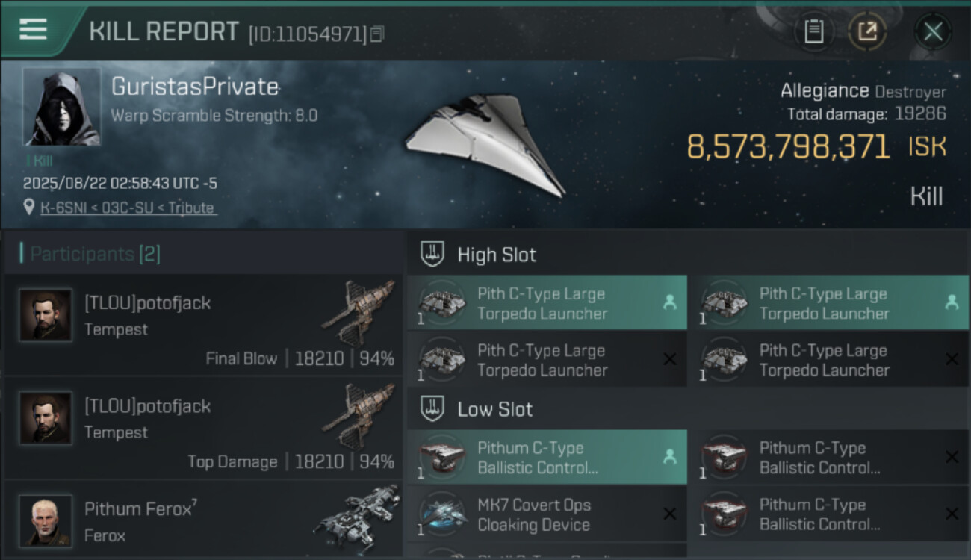Open the K-6SNI location link
This screenshot has width=971, height=560.
128,208
